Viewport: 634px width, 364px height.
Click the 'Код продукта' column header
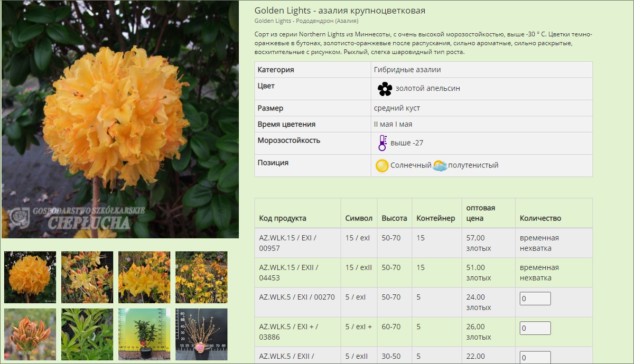[283, 218]
